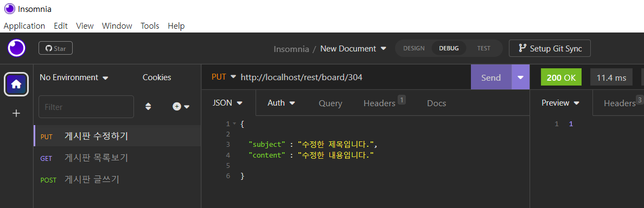Open the JSON body type dropdown
This screenshot has height=208, width=644.
click(228, 103)
